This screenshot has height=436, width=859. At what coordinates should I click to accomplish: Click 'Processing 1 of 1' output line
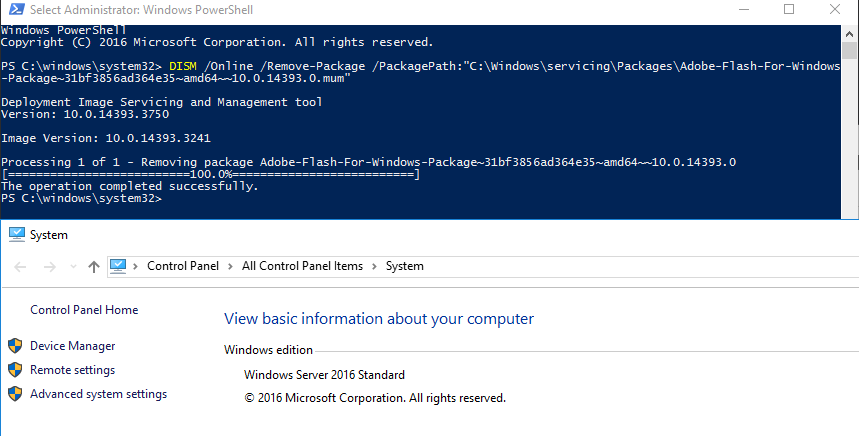[x=369, y=162]
